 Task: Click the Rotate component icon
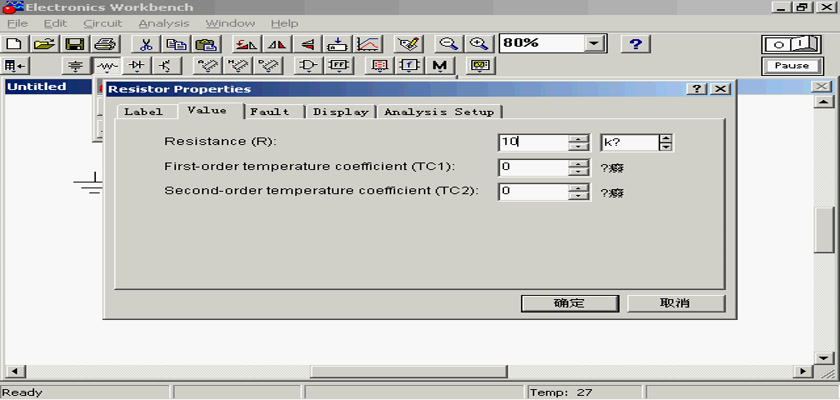pyautogui.click(x=244, y=44)
